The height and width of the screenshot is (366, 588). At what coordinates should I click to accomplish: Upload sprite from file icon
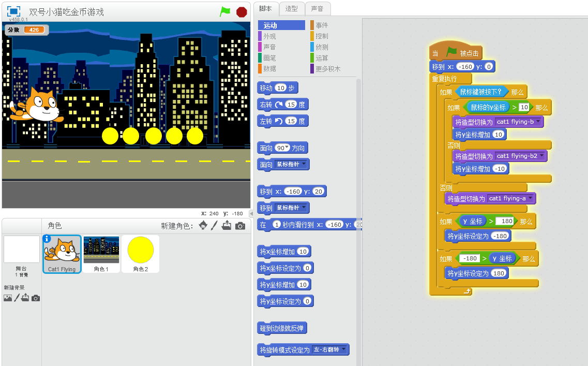click(x=227, y=225)
